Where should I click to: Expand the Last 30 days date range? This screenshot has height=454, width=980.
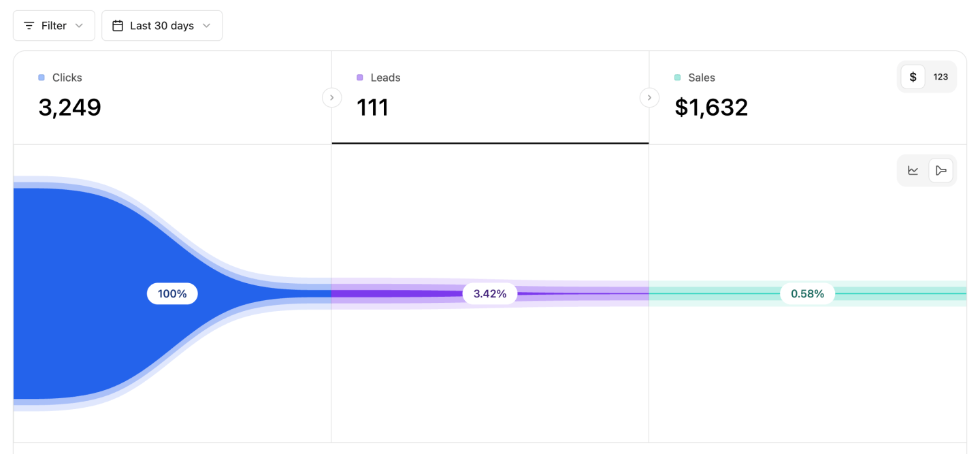click(x=162, y=26)
